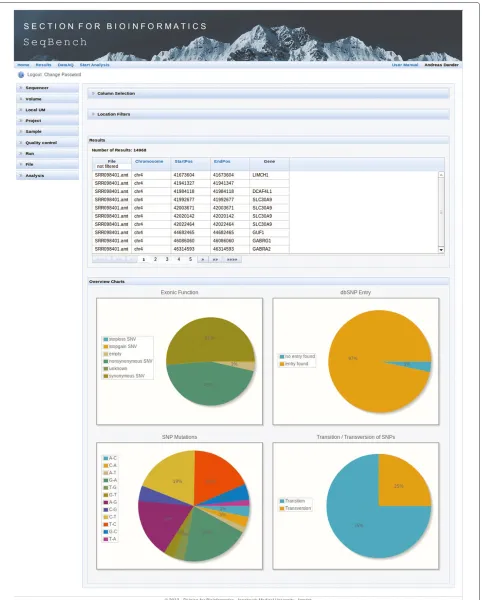
Task: Click the Transition legend swatch
Action: [282, 501]
